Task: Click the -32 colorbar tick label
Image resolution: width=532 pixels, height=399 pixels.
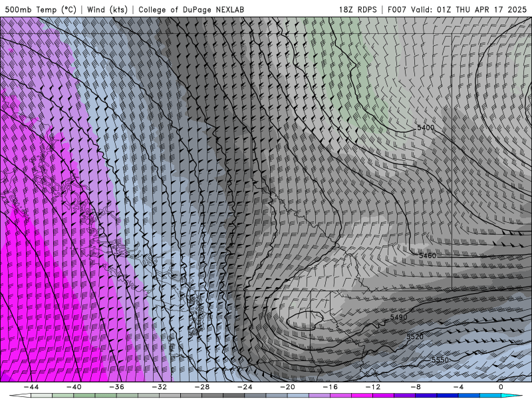Action: point(160,387)
